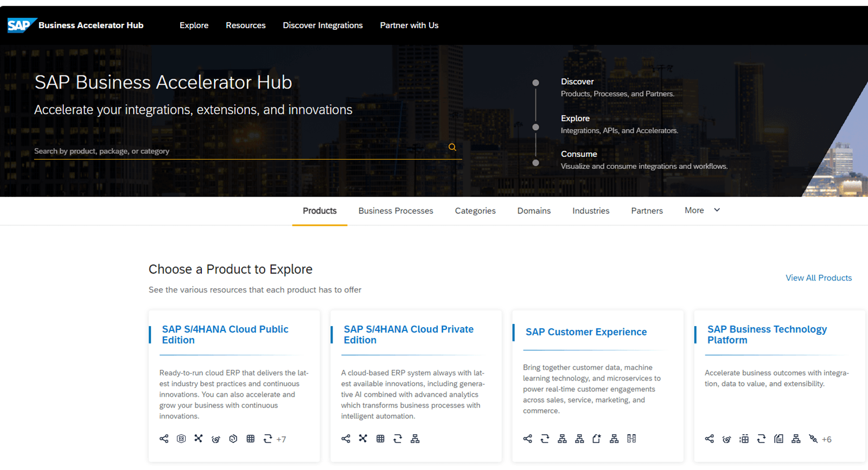Click dotted grid icon on Business Technology Platform card
Image resolution: width=868 pixels, height=470 pixels.
pyautogui.click(x=744, y=439)
